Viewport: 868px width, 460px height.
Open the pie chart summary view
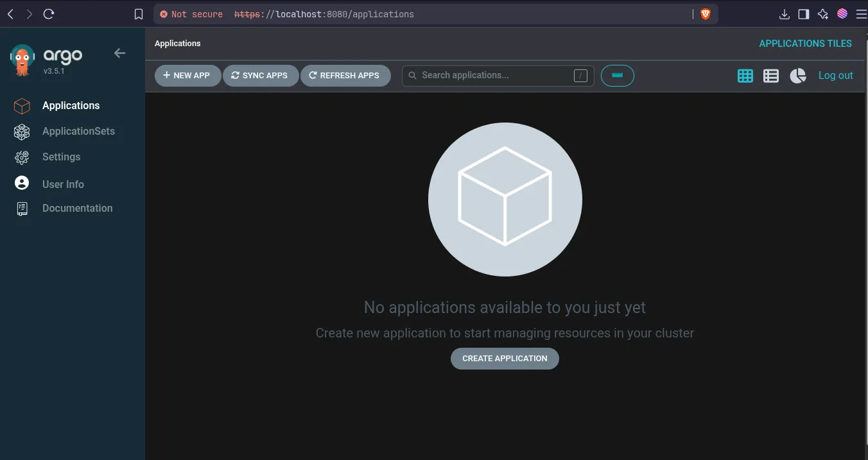pyautogui.click(x=797, y=76)
